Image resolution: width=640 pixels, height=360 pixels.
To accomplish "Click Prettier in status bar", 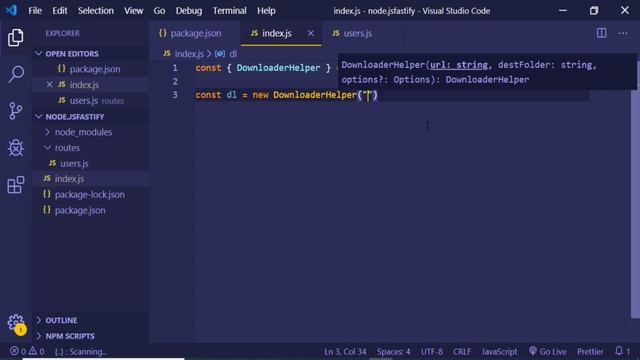I will (590, 351).
